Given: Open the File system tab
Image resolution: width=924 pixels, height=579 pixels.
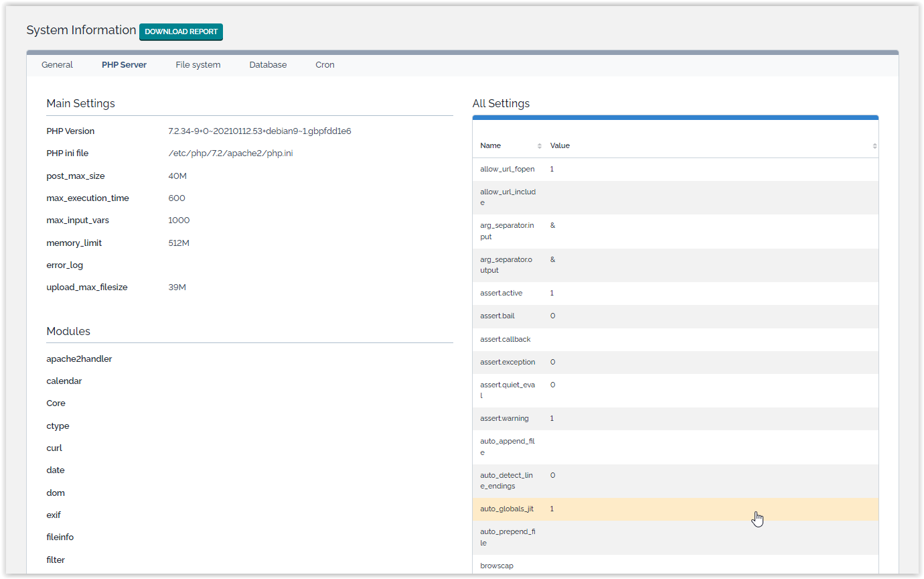Looking at the screenshot, I should point(198,65).
